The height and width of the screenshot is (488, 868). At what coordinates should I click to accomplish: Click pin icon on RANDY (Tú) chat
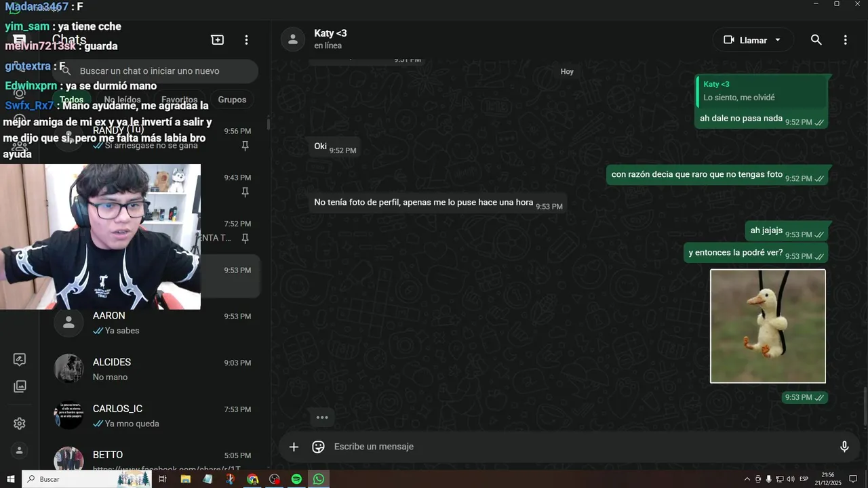(245, 146)
